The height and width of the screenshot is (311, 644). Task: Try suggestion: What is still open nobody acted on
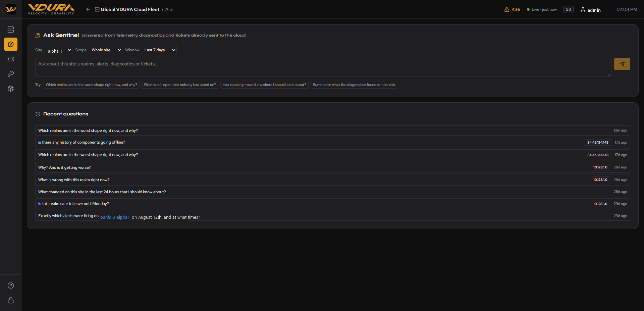[x=180, y=85]
